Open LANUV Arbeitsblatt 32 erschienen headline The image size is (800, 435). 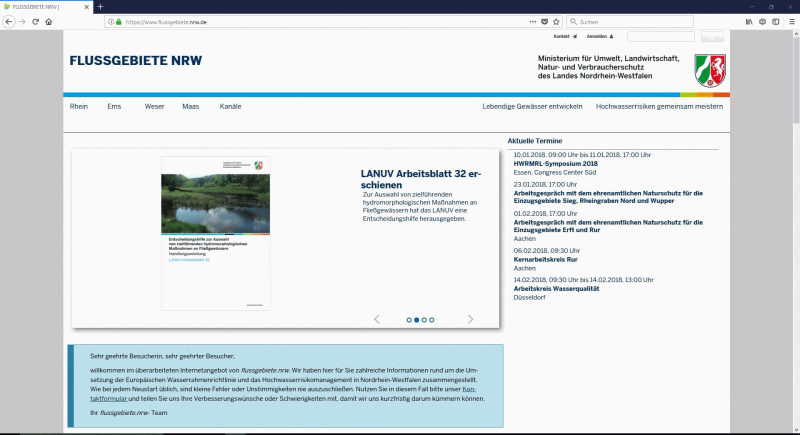click(x=420, y=179)
